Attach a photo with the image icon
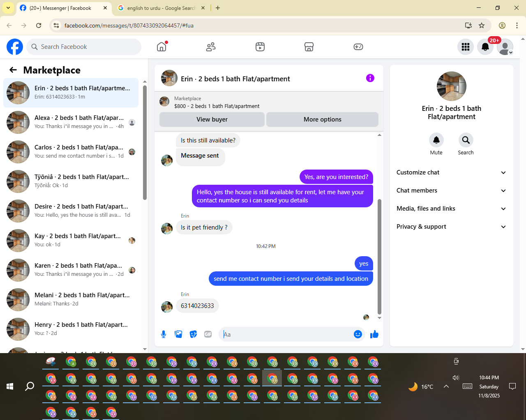The height and width of the screenshot is (420, 526). point(178,334)
